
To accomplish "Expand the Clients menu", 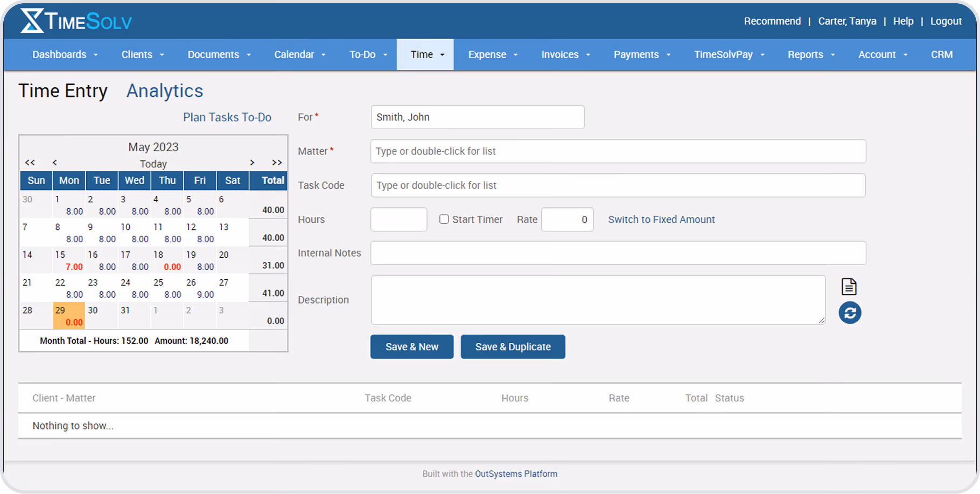I will click(x=143, y=54).
